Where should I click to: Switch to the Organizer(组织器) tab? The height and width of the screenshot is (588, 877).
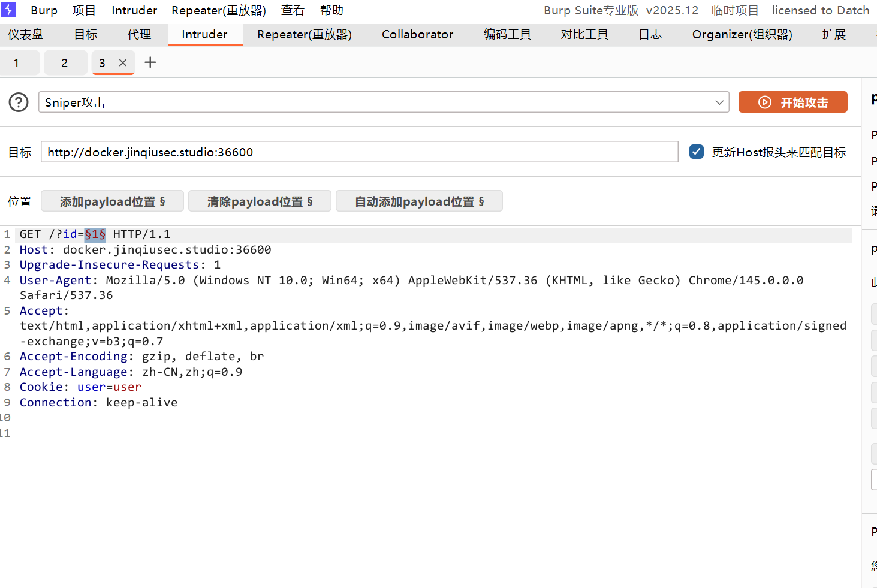[742, 34]
